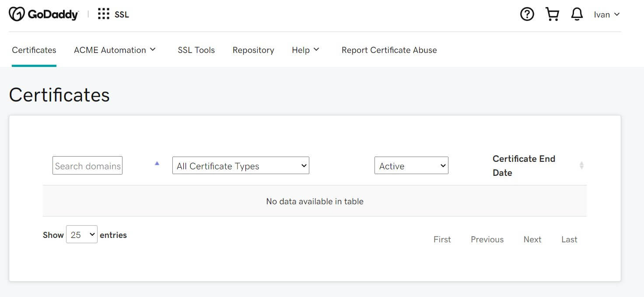Open the Ivan account menu
Screen dimensions: 644x297
606,14
